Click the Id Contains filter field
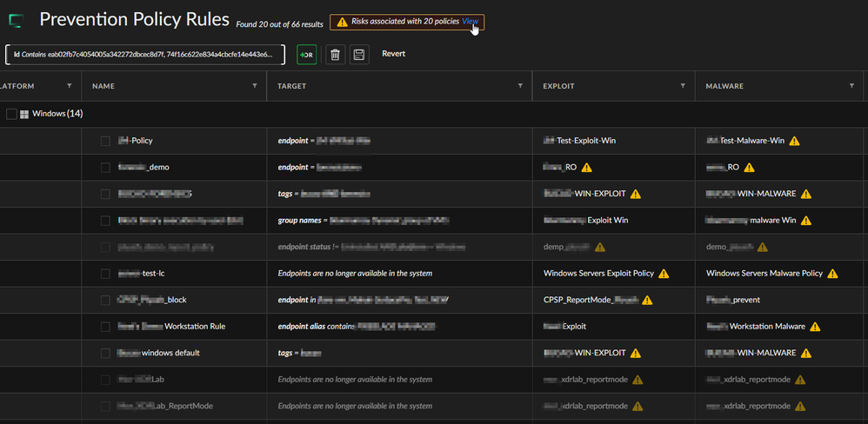 [144, 55]
